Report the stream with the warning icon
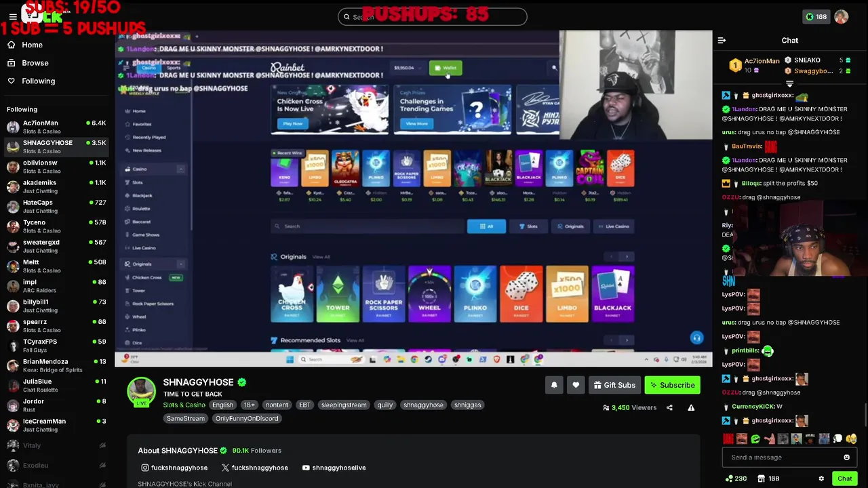Image resolution: width=868 pixels, height=488 pixels. [691, 407]
